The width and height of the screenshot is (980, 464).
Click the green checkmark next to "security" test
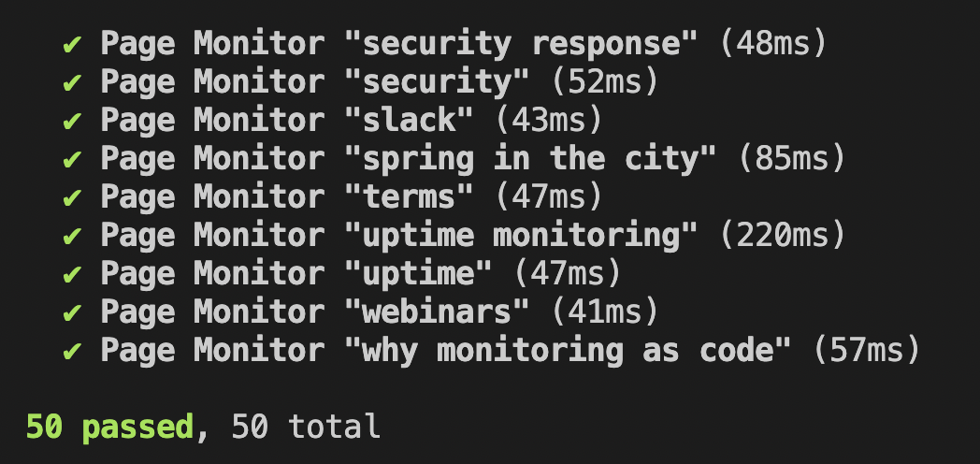(x=72, y=83)
